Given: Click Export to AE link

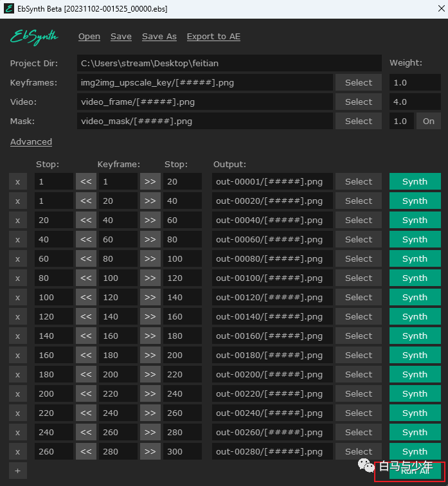Looking at the screenshot, I should pos(213,37).
